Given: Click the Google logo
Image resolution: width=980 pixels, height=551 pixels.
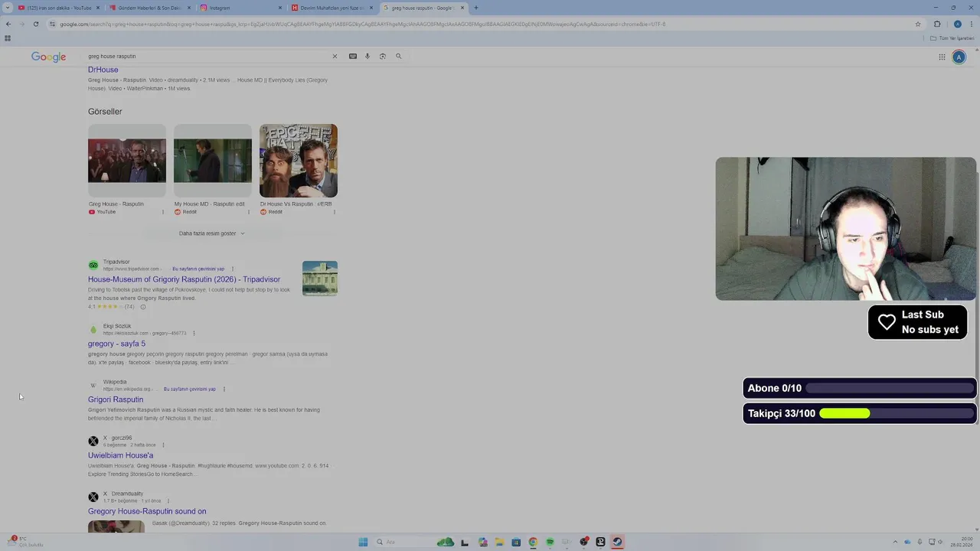Looking at the screenshot, I should coord(48,57).
